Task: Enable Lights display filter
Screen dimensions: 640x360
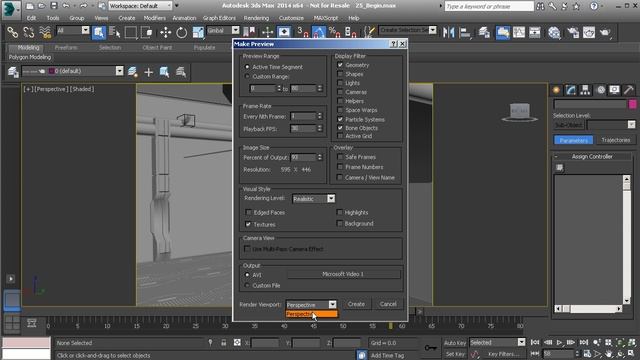Action: tap(340, 83)
